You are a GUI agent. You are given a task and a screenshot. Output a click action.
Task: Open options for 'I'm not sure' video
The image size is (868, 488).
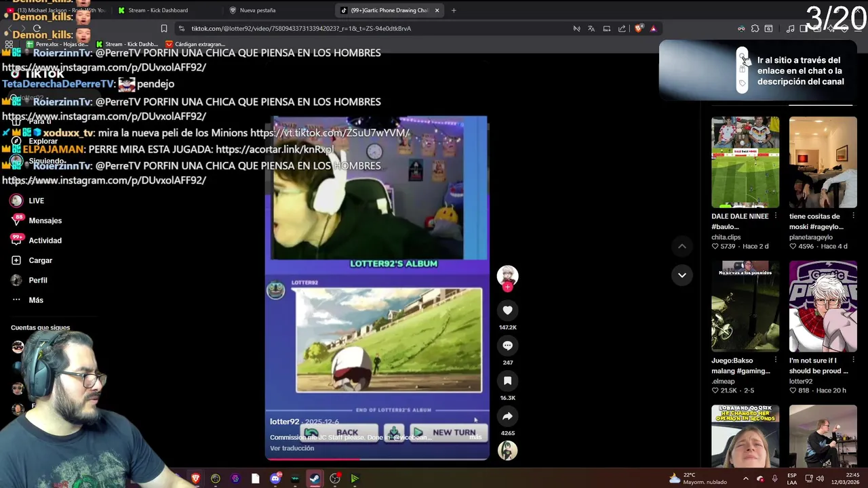pos(854,361)
